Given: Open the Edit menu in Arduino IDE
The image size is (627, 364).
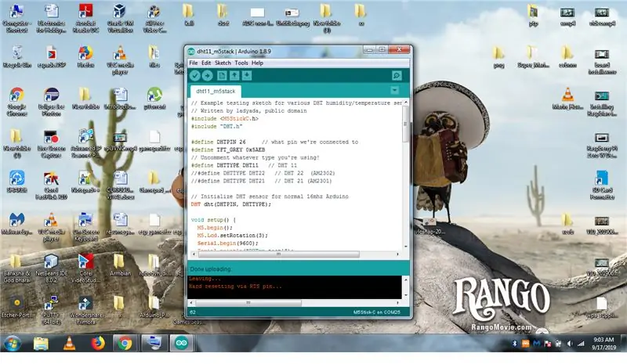Looking at the screenshot, I should click(x=206, y=63).
